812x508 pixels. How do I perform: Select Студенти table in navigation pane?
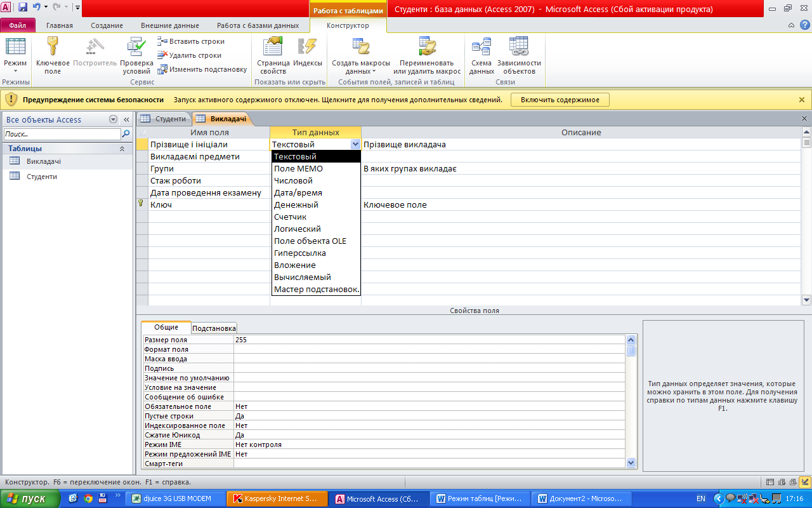point(67,177)
